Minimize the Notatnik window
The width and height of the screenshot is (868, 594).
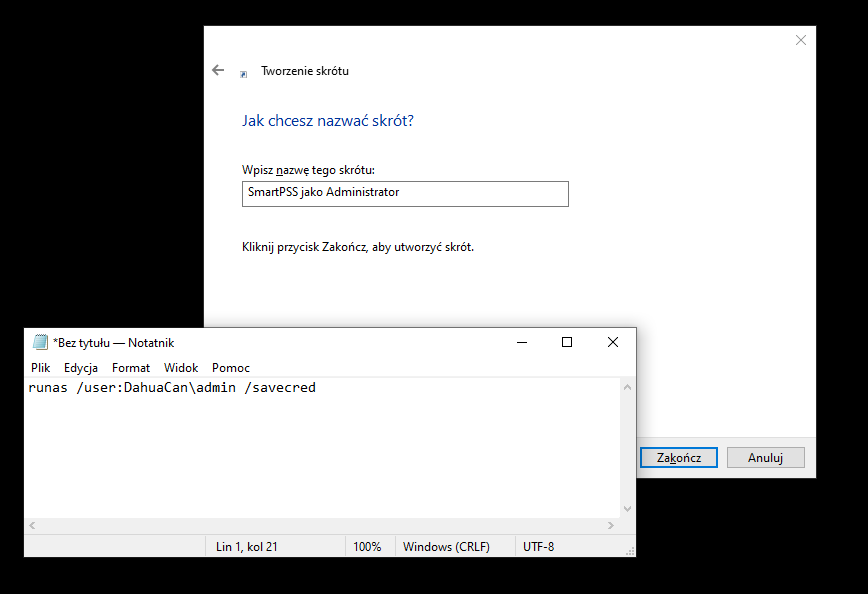tap(521, 342)
